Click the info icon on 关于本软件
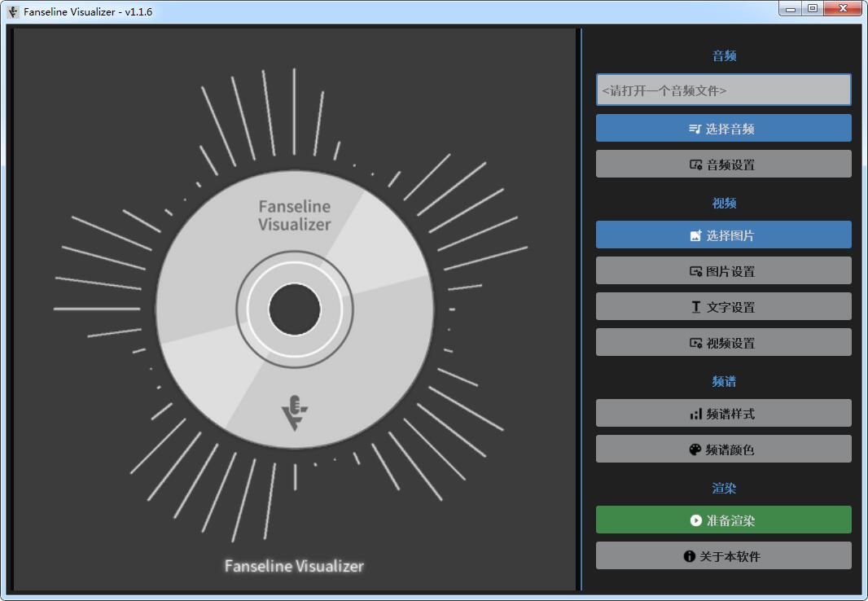This screenshot has width=868, height=601. pos(689,557)
